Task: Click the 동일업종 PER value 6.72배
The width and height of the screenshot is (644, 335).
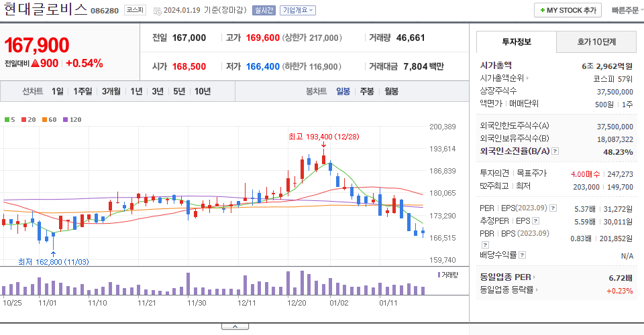Action: [621, 278]
